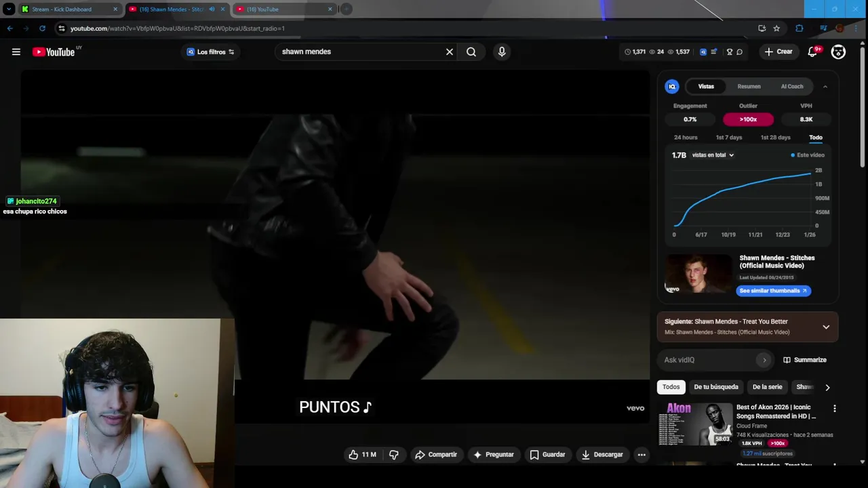The width and height of the screenshot is (868, 488).
Task: Collapse the vidIQ panel with top chevron
Action: pyautogui.click(x=825, y=87)
